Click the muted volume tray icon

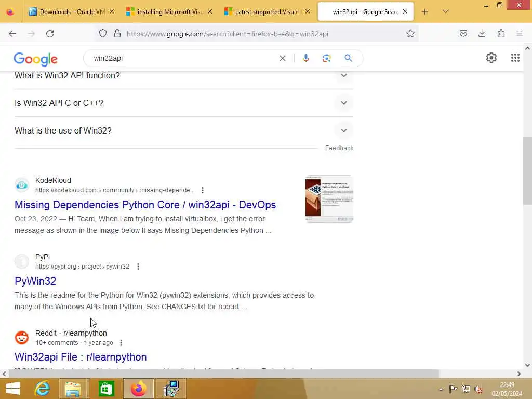[478, 389]
